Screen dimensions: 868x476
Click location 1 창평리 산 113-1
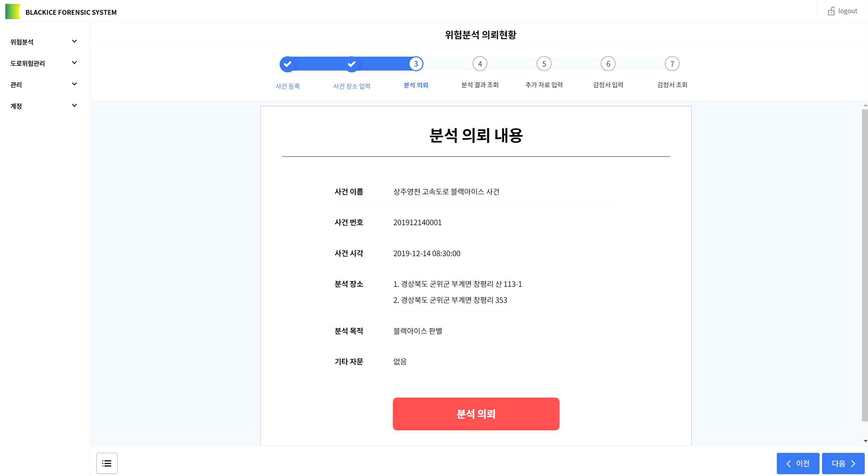(457, 284)
